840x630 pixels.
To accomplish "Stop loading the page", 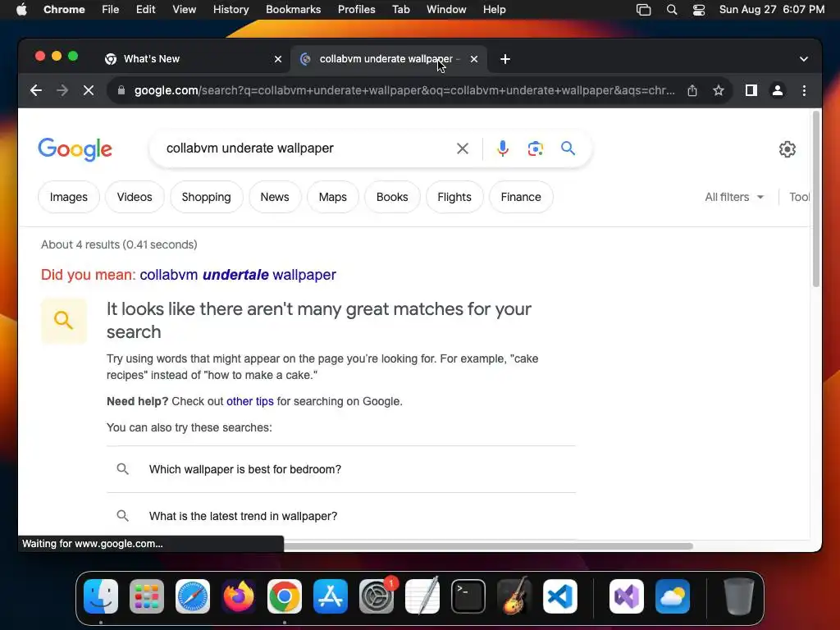I will coord(89,90).
